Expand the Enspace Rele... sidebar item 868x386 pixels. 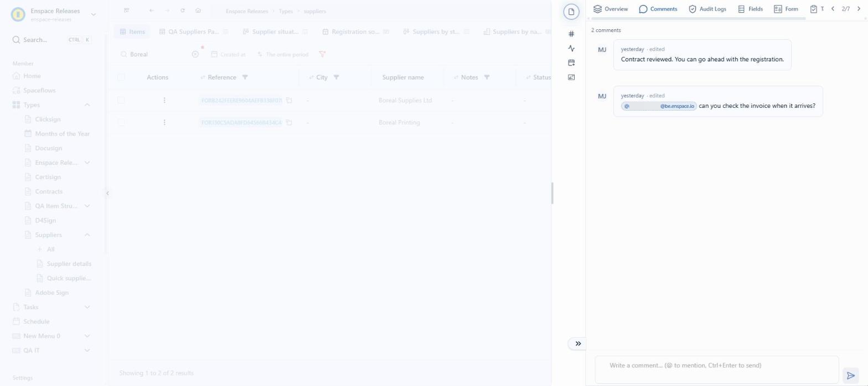tap(87, 163)
